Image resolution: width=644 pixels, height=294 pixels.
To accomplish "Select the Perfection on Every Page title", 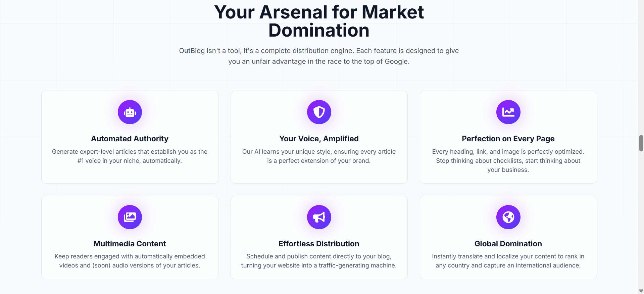I will 508,139.
